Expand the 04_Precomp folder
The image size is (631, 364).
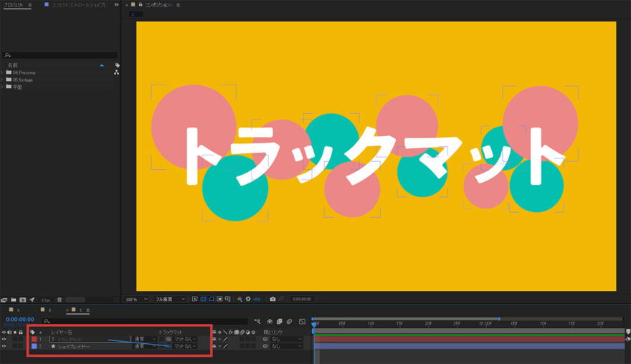2,72
